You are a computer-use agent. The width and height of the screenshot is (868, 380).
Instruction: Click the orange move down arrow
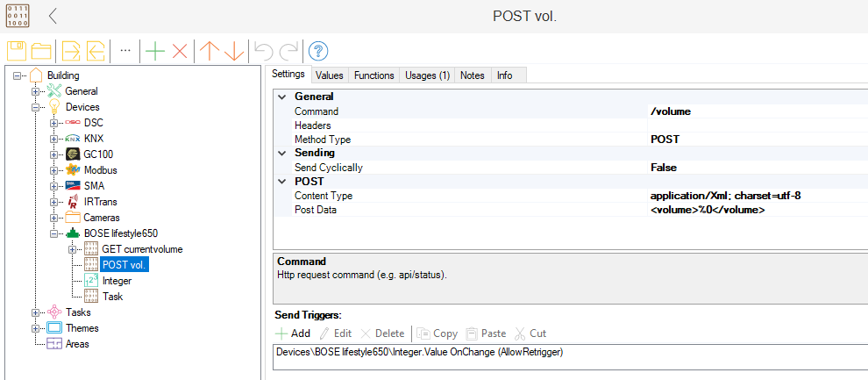coord(234,51)
